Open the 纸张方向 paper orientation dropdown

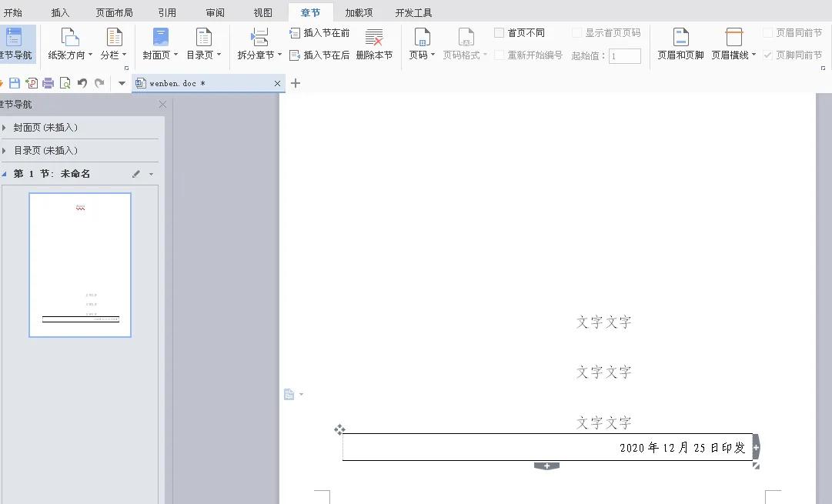click(x=69, y=44)
